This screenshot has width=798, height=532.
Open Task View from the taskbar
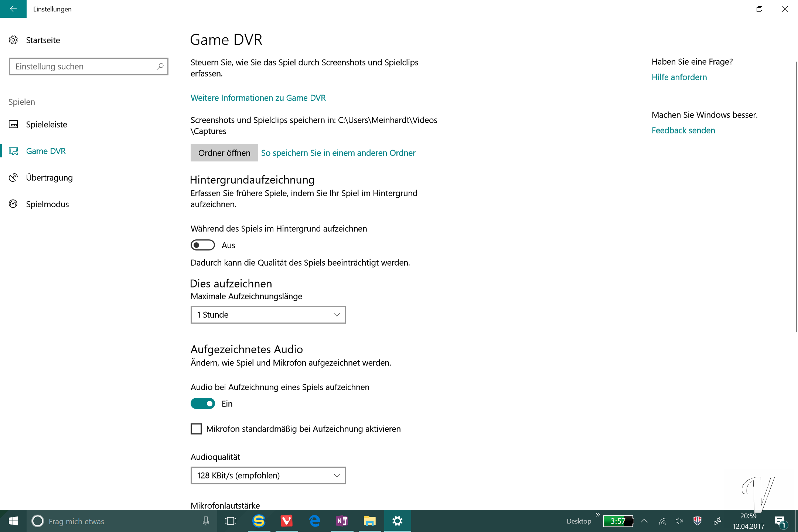(231, 521)
